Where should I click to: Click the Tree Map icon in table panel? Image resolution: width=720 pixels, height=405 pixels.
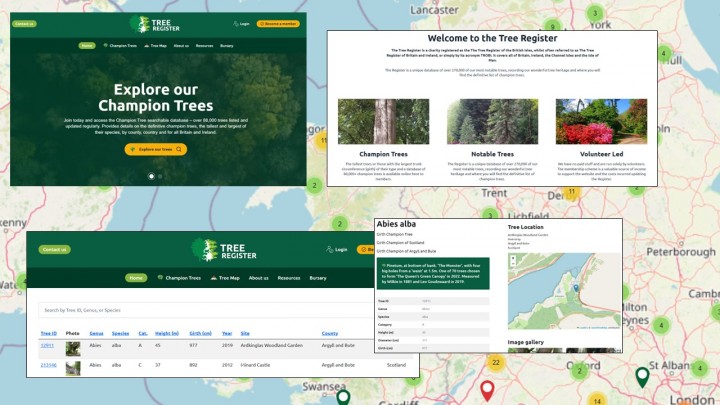[x=214, y=278]
